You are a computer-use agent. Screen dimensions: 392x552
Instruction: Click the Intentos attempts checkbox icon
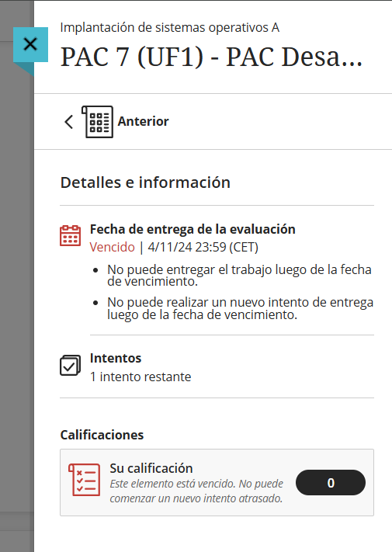71,366
